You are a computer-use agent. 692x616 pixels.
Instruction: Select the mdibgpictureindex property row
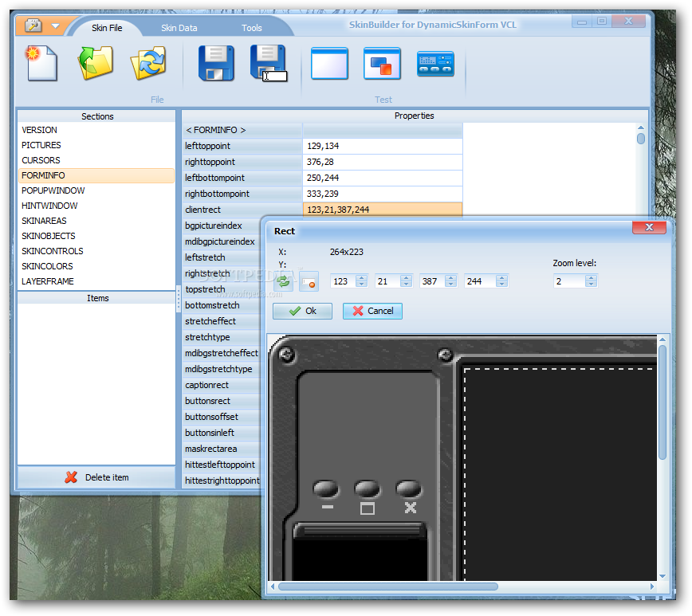pyautogui.click(x=222, y=241)
